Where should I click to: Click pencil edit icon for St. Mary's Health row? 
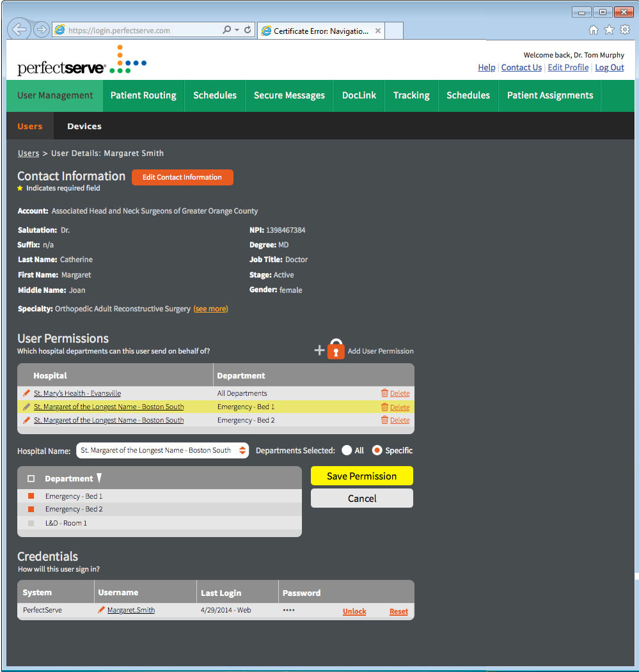(x=27, y=393)
